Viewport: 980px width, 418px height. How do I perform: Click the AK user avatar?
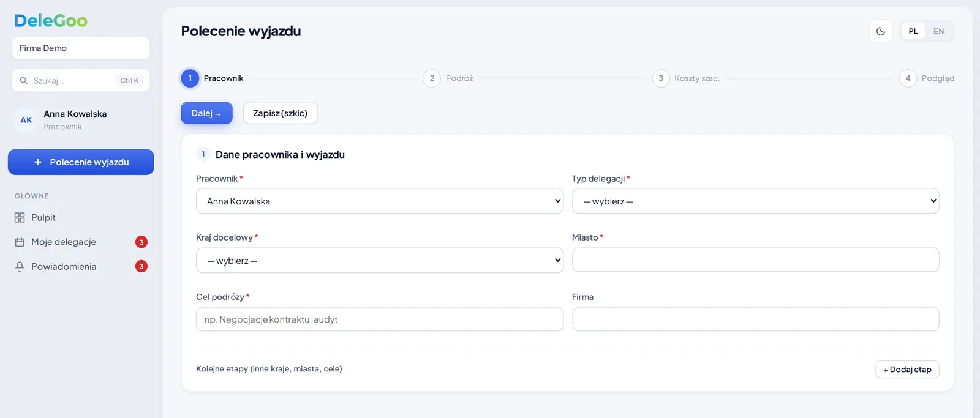[x=26, y=120]
